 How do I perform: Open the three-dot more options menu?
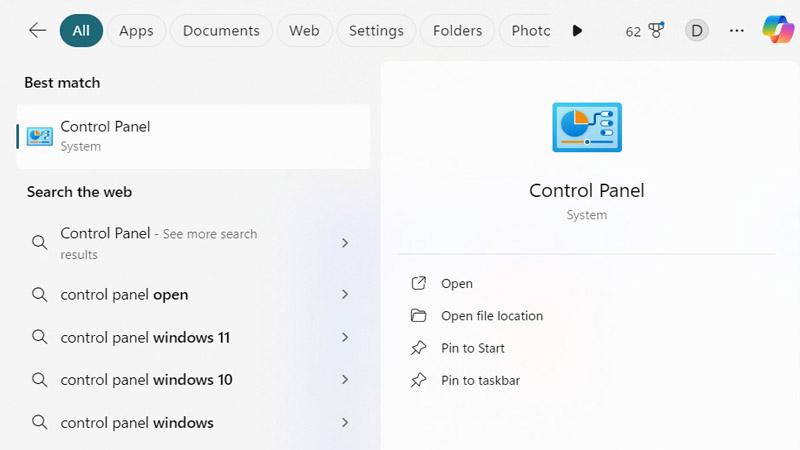[x=736, y=31]
